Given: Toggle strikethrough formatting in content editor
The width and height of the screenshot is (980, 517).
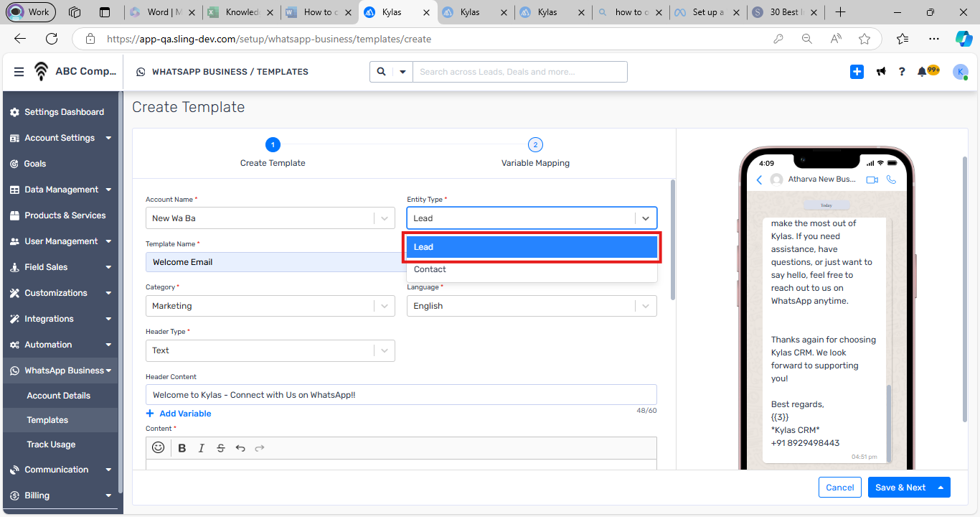Looking at the screenshot, I should 221,448.
